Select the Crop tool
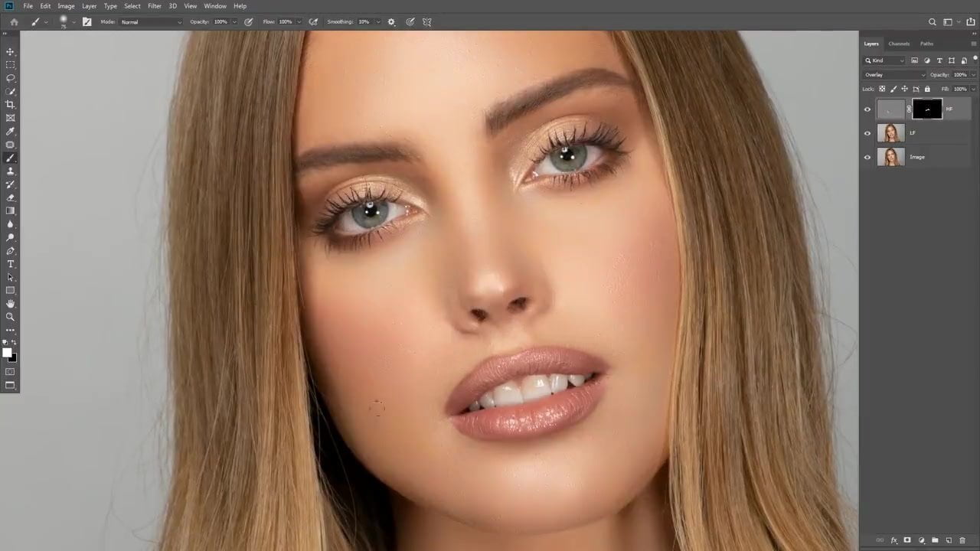This screenshot has width=980, height=551. click(x=11, y=105)
